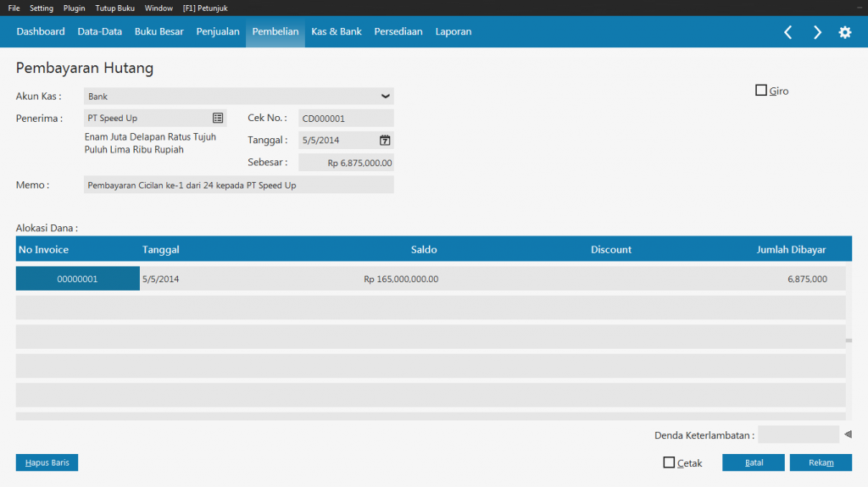Open the Pembelian tab
The image size is (868, 487).
click(x=275, y=32)
